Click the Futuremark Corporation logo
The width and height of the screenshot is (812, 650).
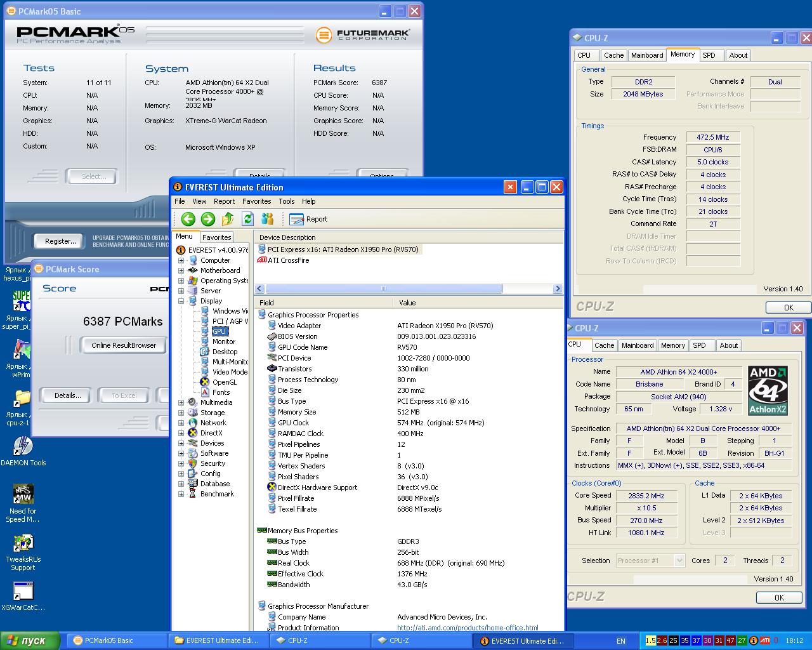click(362, 34)
